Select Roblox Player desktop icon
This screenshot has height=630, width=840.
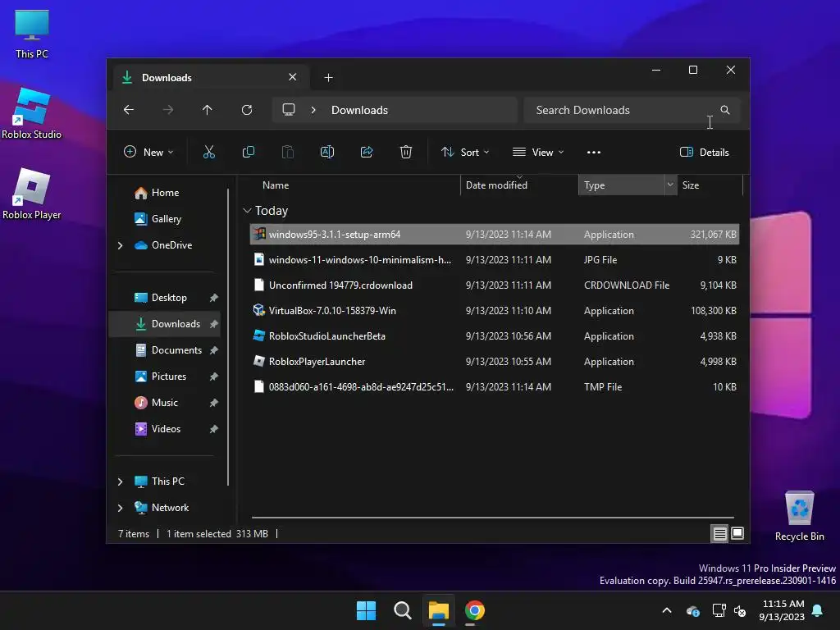point(32,194)
